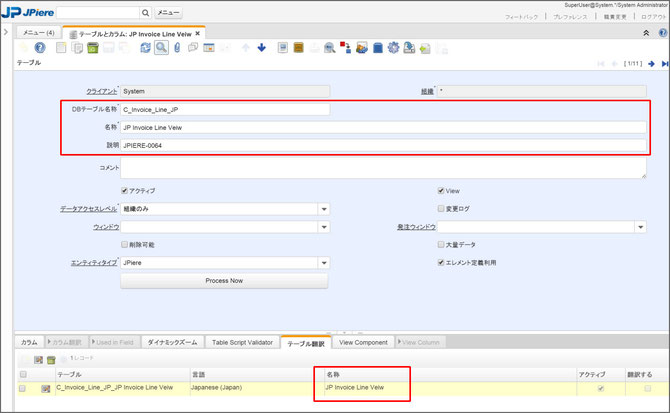Close the テーブルとカラム window tab
670x413 pixels.
click(x=197, y=33)
